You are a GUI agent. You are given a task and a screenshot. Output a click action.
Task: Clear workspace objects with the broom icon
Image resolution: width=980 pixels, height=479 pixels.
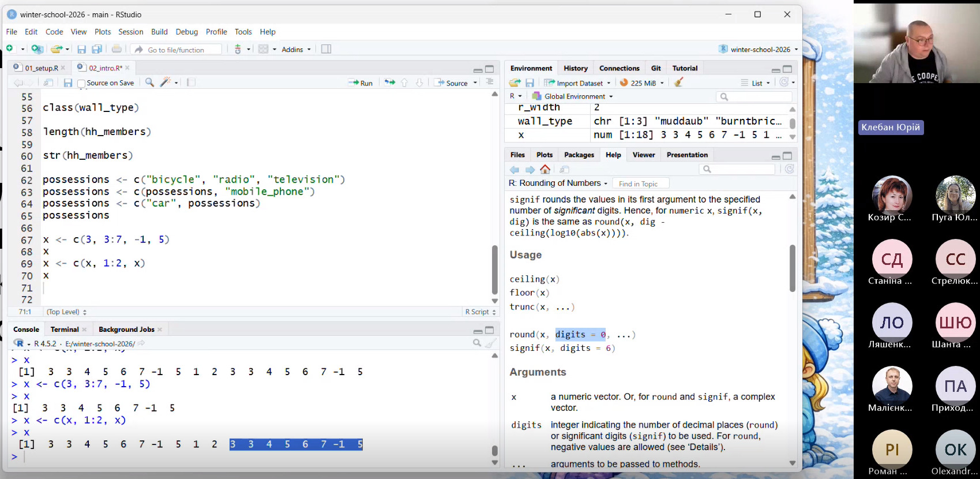point(679,83)
